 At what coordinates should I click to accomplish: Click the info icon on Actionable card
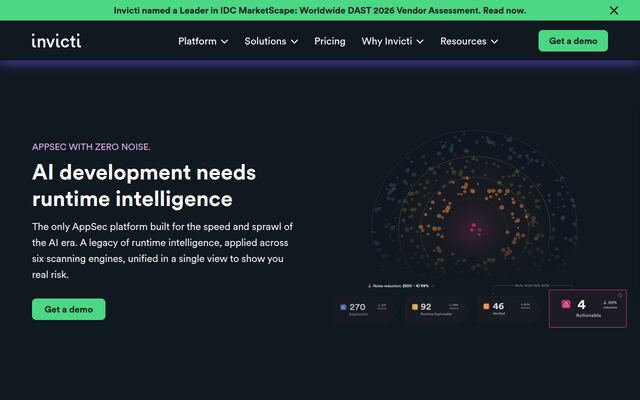pos(620,295)
